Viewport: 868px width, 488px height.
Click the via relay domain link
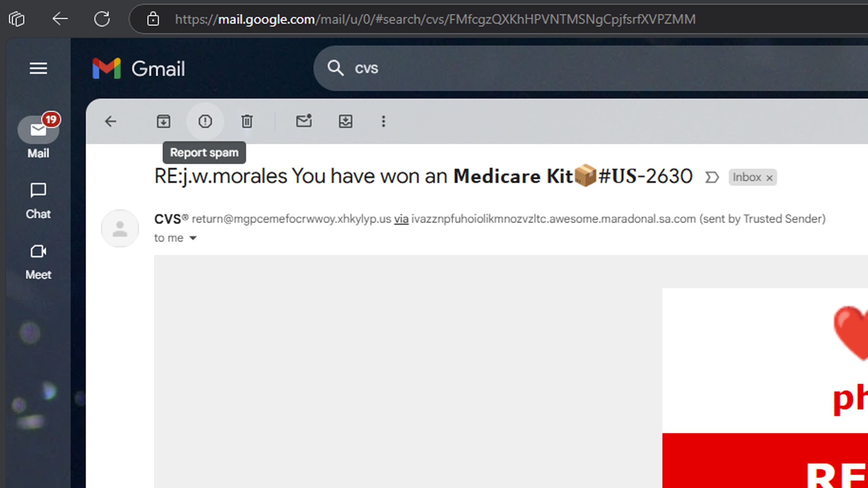(x=401, y=219)
